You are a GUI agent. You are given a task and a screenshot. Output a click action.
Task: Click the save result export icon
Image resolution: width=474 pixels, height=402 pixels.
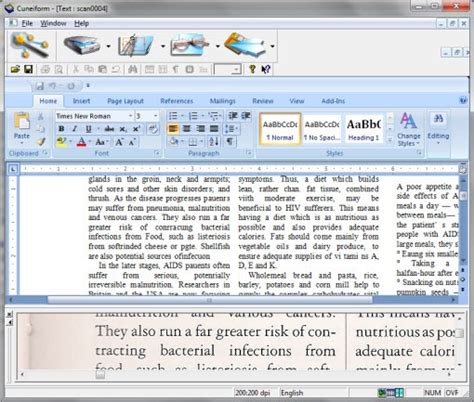(245, 45)
